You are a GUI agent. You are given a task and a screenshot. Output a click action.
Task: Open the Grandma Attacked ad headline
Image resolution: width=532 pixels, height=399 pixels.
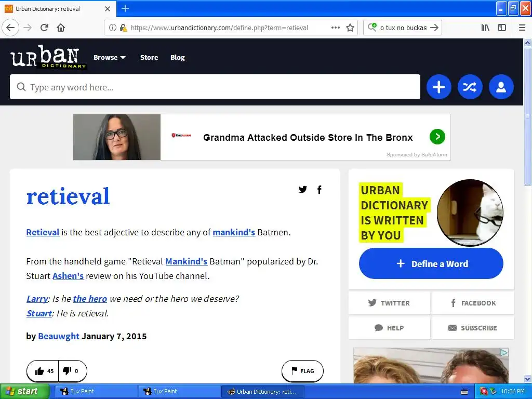308,137
